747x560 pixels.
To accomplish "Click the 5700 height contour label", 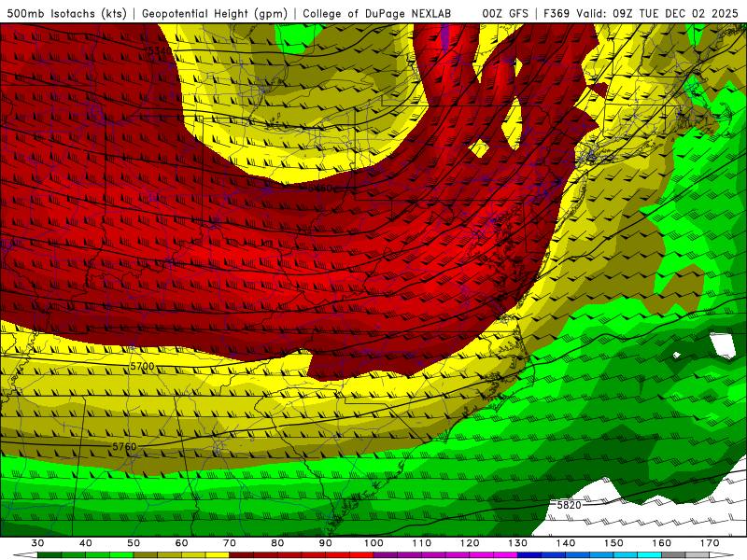I will click(x=142, y=366).
